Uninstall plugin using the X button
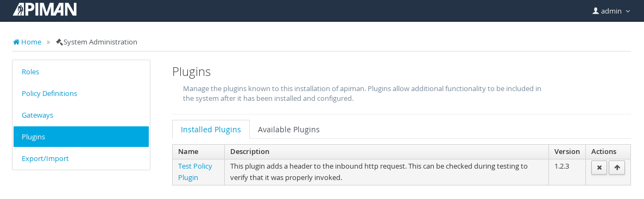644x199 pixels. [x=599, y=168]
